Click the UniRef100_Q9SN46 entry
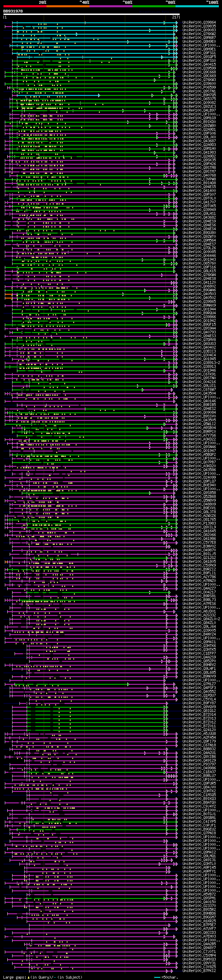 point(199,447)
